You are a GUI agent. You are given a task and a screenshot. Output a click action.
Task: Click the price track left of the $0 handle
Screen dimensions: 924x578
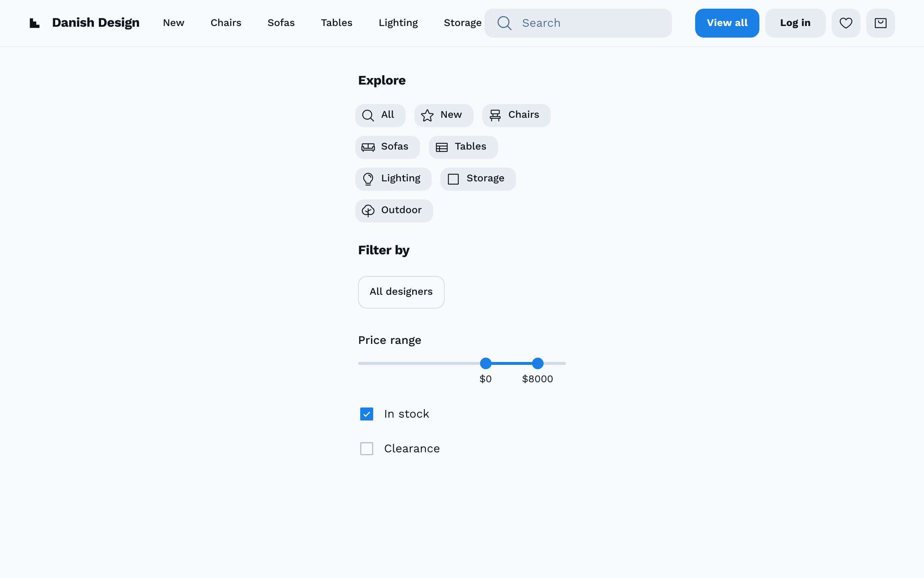coord(419,363)
